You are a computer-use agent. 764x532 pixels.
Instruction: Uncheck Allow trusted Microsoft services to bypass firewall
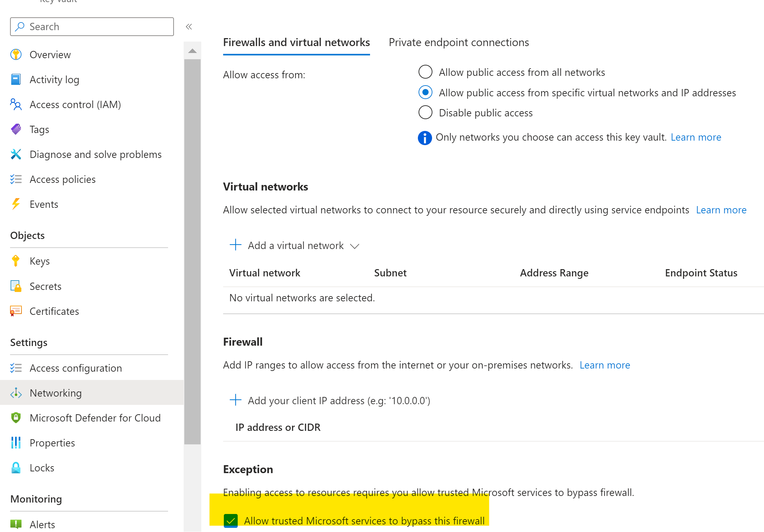point(231,521)
